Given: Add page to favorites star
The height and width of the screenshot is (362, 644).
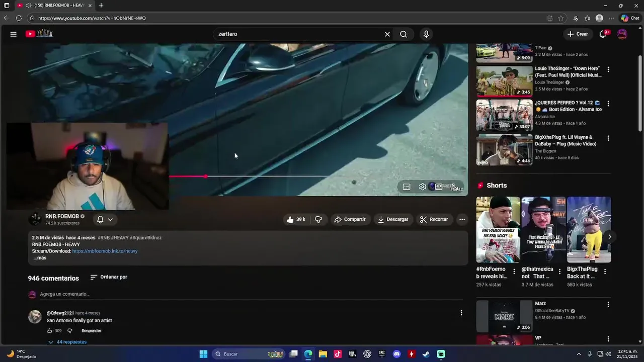Looking at the screenshot, I should [561, 18].
